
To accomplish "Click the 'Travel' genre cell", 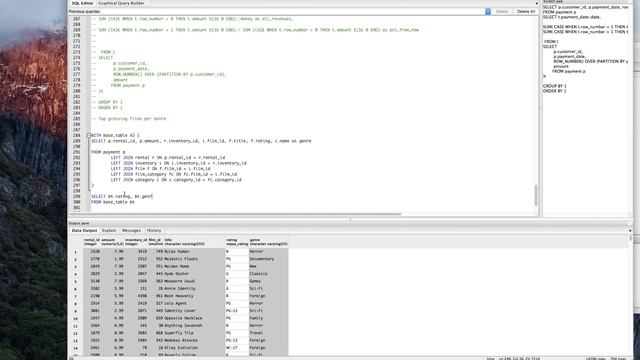I will pos(269,333).
